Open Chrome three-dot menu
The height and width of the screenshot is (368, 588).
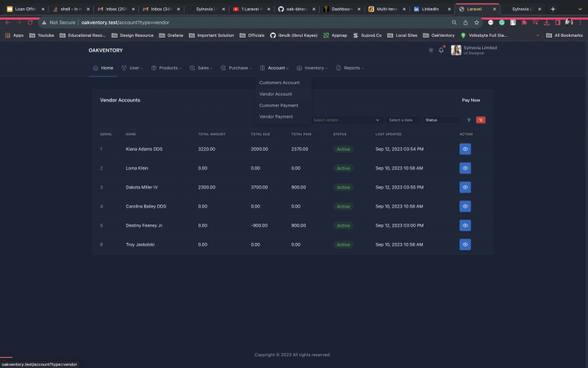coord(580,23)
